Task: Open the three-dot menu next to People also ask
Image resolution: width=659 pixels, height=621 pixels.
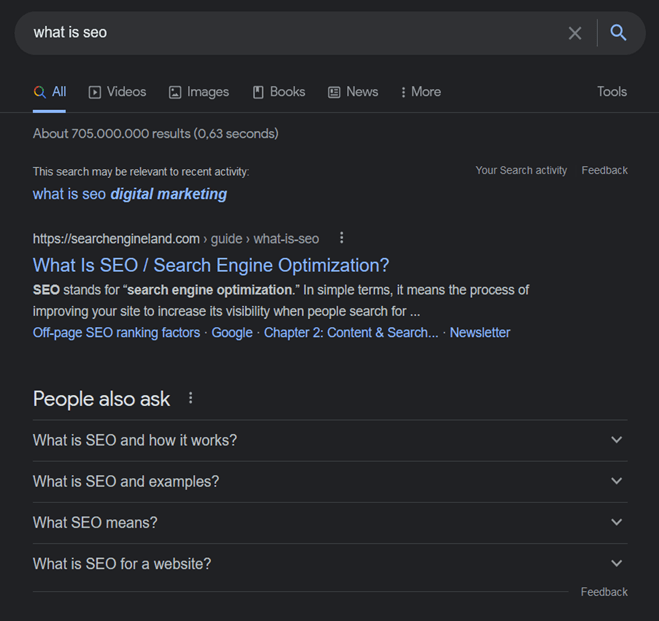Action: pos(190,398)
